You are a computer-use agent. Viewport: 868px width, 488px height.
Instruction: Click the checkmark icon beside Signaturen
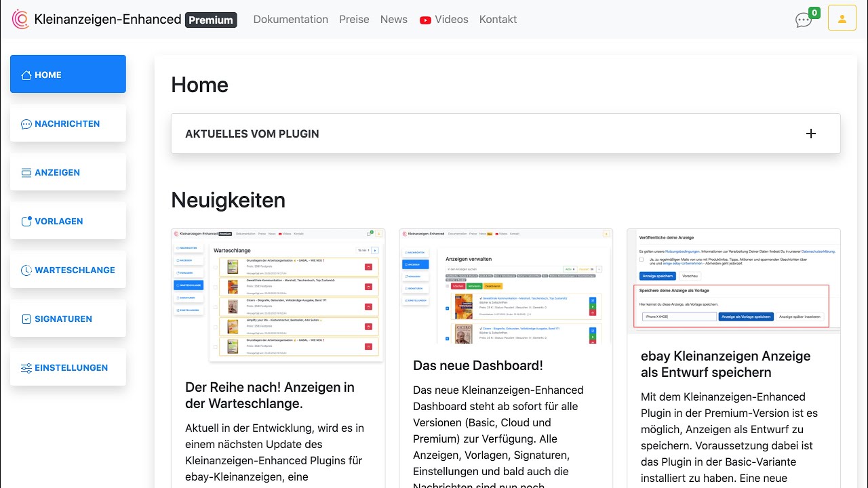26,319
